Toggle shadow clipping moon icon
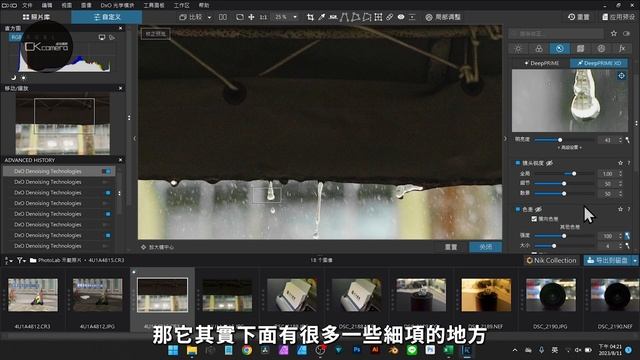This screenshot has width=640, height=360. [x=13, y=77]
